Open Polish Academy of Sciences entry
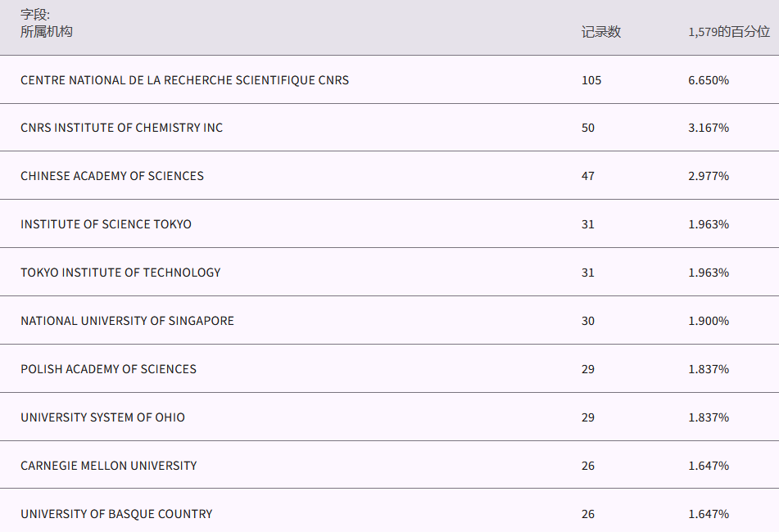The height and width of the screenshot is (532, 779). tap(108, 369)
